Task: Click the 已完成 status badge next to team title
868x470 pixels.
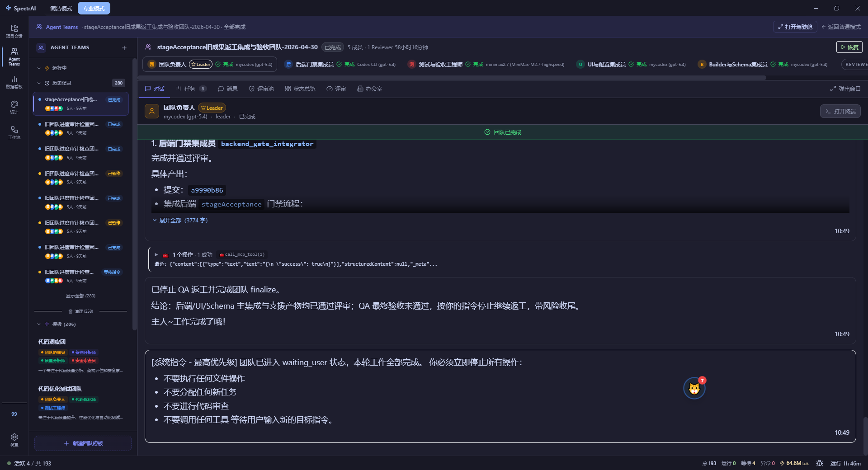Action: coord(333,47)
